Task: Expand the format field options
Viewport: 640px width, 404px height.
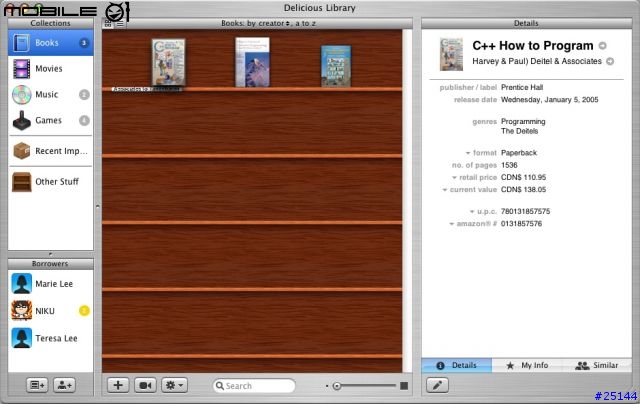Action: 468,153
